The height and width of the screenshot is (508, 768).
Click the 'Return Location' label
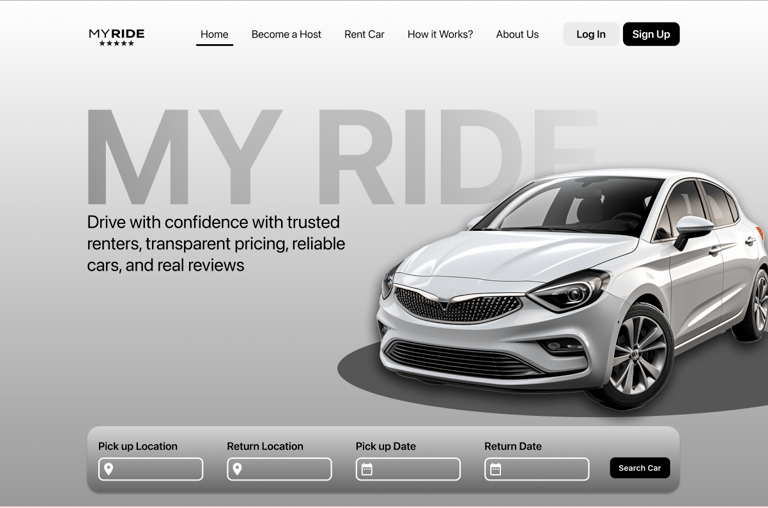265,446
